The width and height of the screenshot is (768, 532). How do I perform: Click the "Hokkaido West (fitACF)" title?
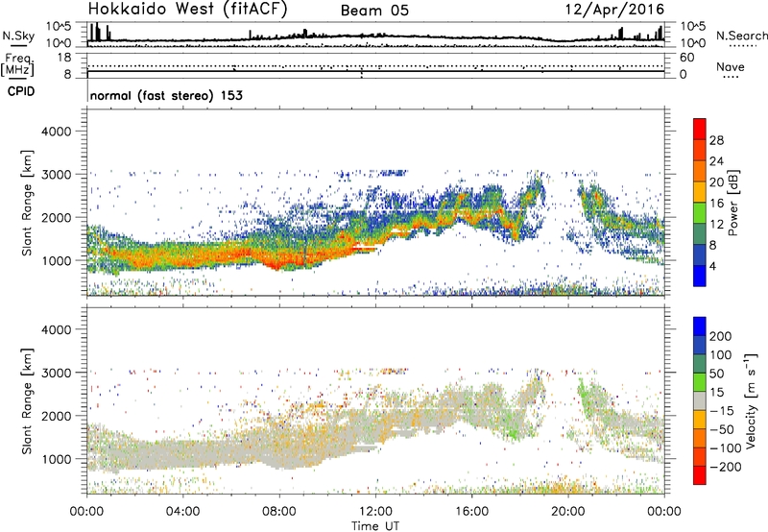(x=187, y=9)
